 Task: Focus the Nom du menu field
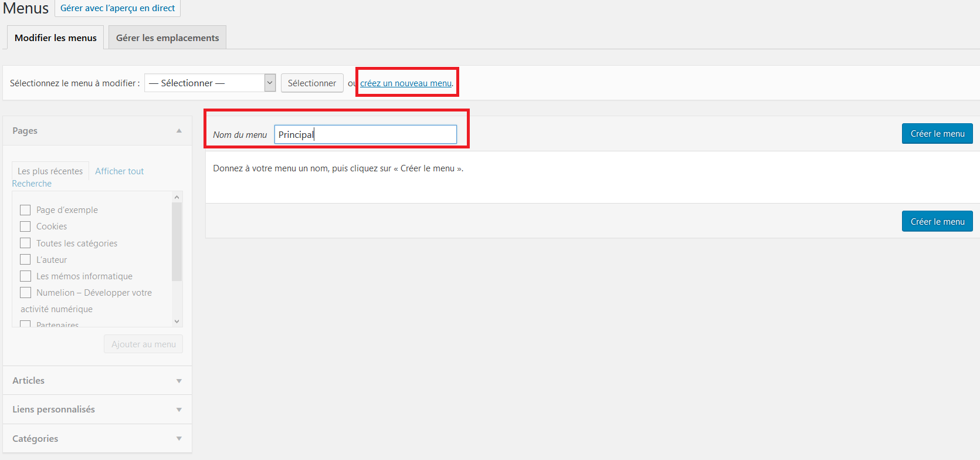click(365, 134)
